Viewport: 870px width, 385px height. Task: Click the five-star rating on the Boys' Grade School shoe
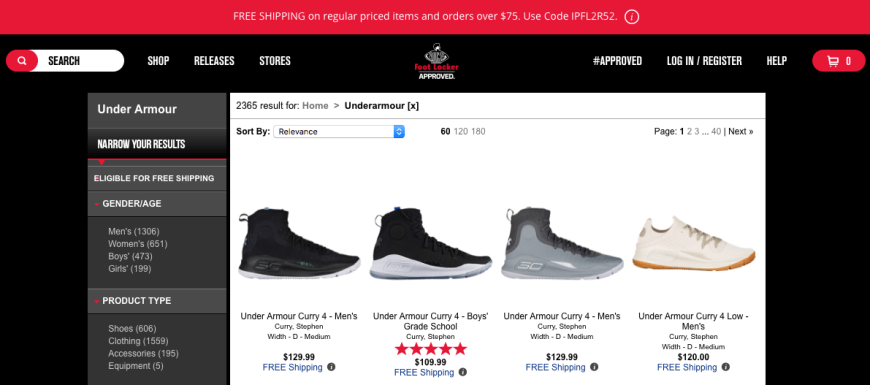click(x=431, y=349)
